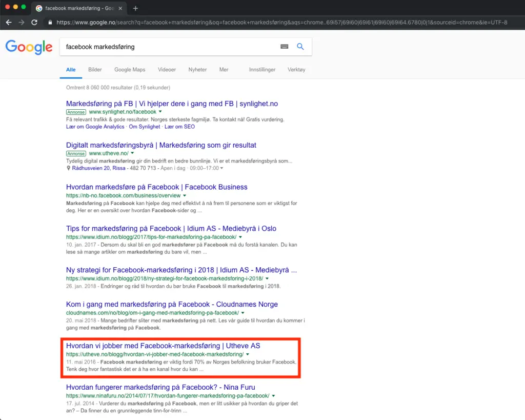Open a new tab with the plus icon

(x=135, y=8)
